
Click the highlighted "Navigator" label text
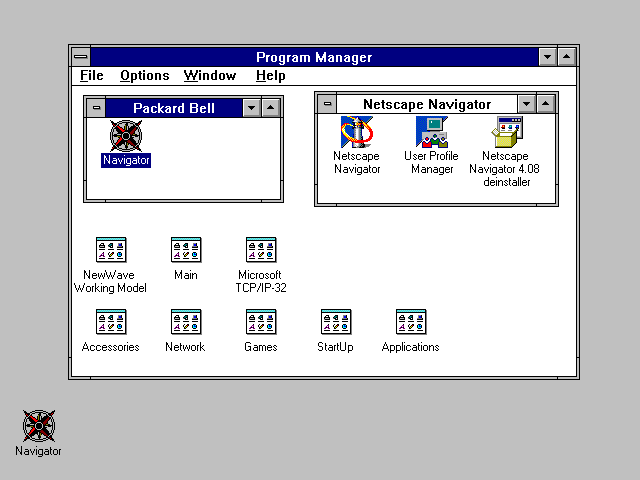126,160
